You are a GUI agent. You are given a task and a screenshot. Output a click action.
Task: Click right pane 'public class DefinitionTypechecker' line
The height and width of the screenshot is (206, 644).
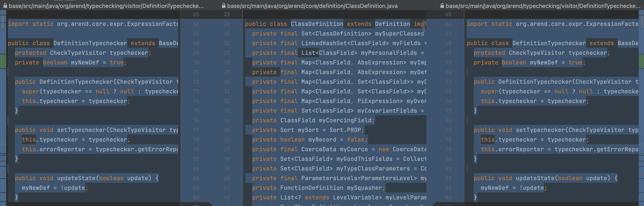pos(553,43)
